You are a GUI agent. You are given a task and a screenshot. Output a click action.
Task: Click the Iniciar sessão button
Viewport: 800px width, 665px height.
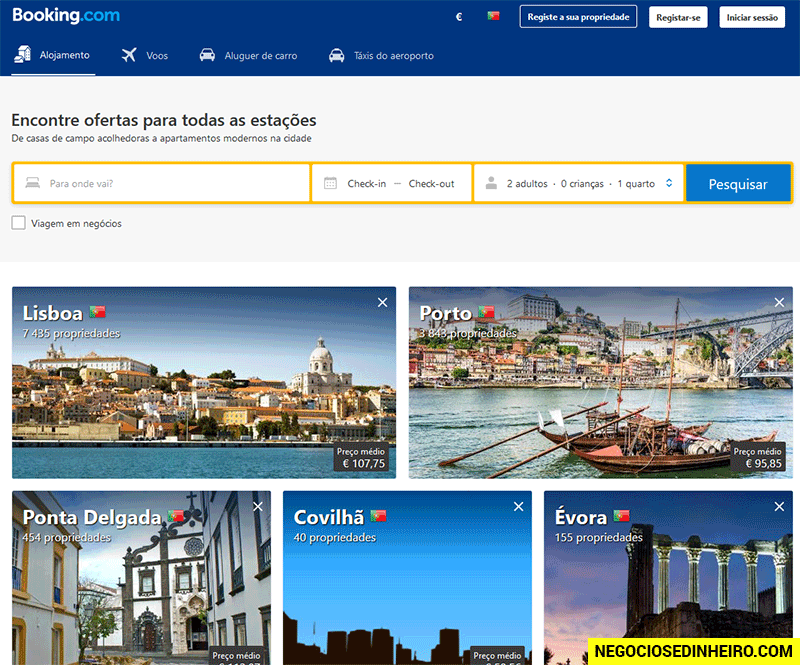click(752, 17)
